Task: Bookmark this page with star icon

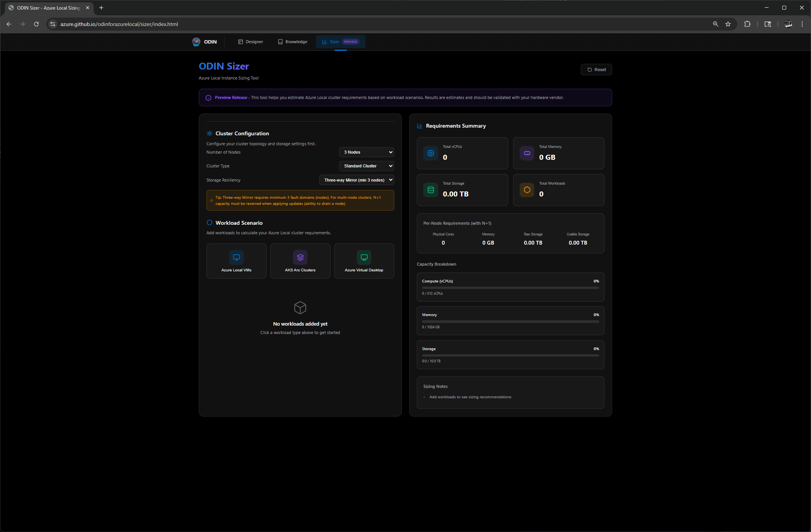Action: [x=728, y=24]
